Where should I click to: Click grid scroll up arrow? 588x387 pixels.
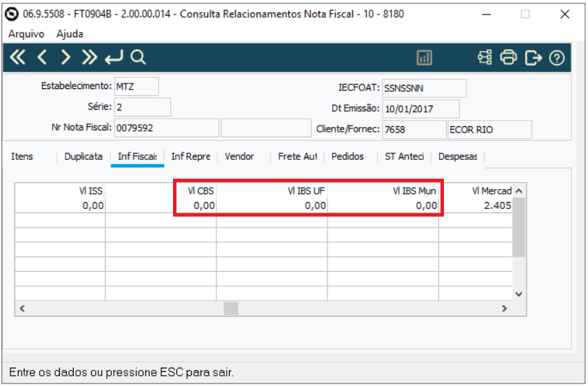(518, 190)
